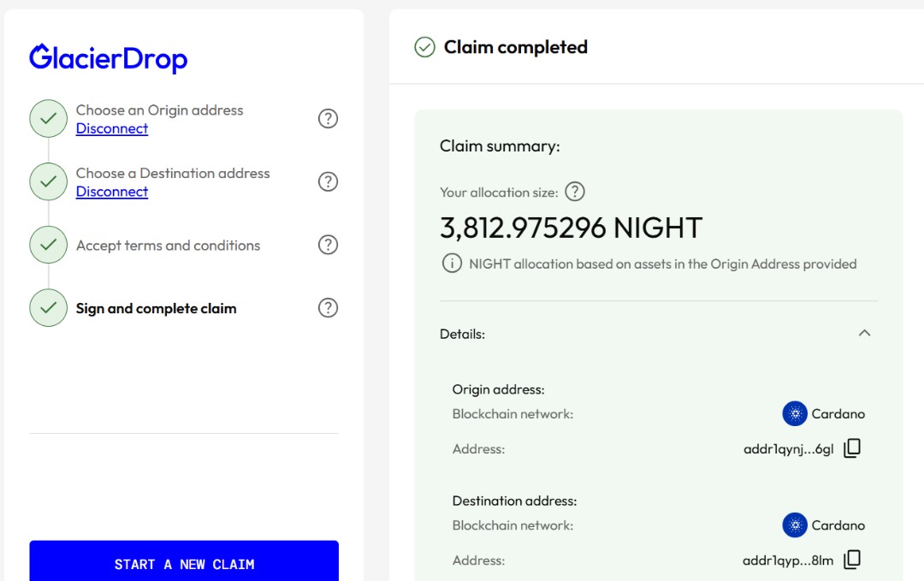Click the Claim completed checkmark icon
Viewport: 924px width, 581px height.
point(424,47)
